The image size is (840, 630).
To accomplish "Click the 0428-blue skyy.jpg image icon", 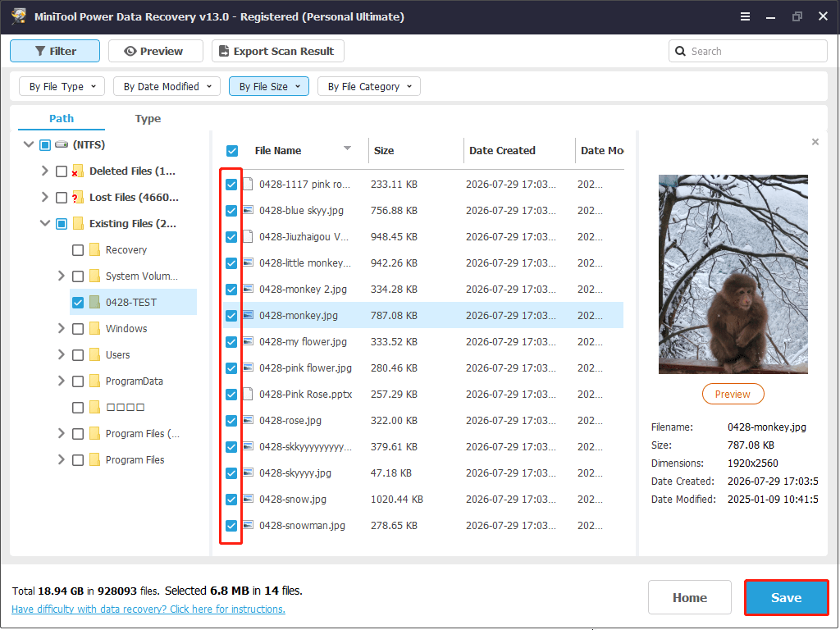I will coord(248,210).
